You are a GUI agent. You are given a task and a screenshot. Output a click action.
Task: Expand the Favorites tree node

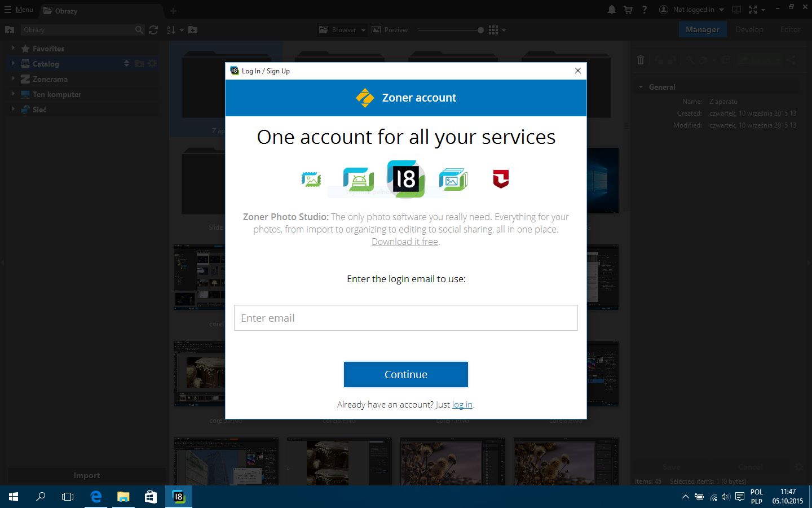(13, 49)
